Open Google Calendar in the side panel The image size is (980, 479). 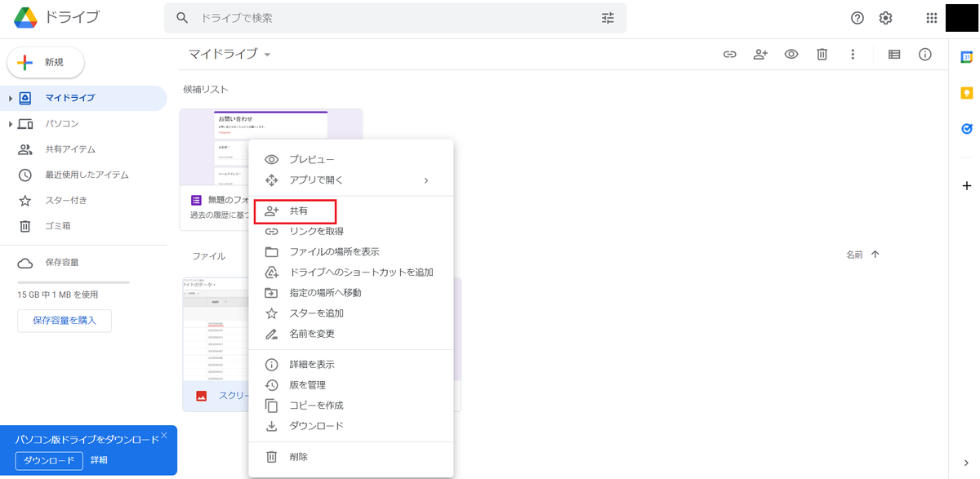click(x=966, y=57)
